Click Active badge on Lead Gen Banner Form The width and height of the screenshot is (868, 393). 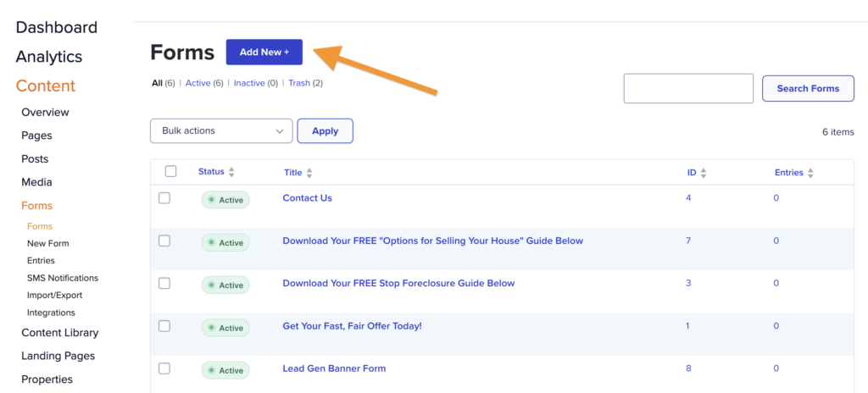pyautogui.click(x=225, y=370)
